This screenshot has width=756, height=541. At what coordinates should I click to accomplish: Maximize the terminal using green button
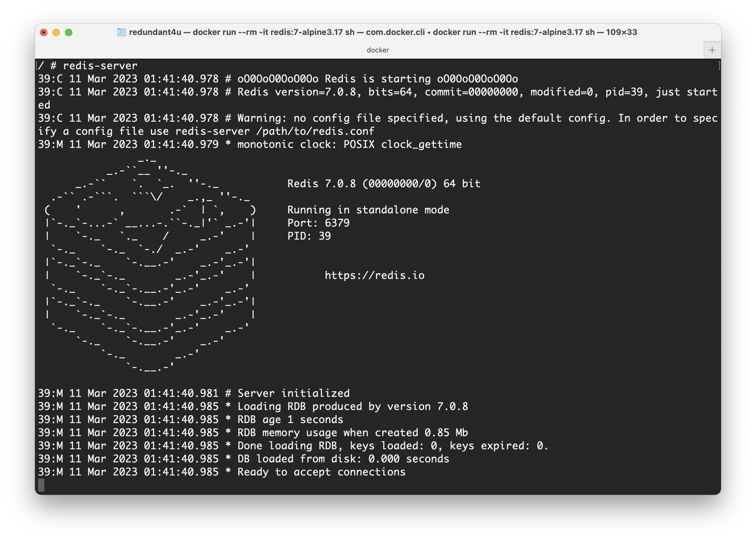69,32
